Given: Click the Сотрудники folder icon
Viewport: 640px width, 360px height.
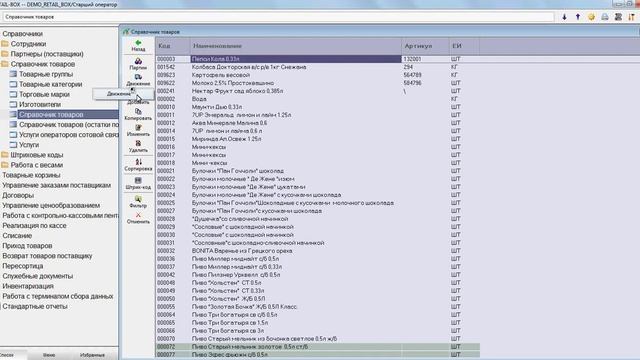Looking at the screenshot, I should pos(5,44).
